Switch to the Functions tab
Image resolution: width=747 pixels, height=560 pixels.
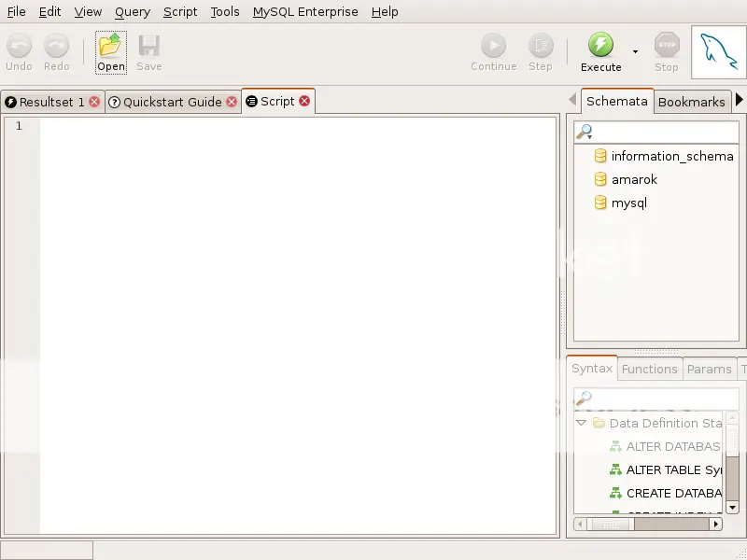649,369
